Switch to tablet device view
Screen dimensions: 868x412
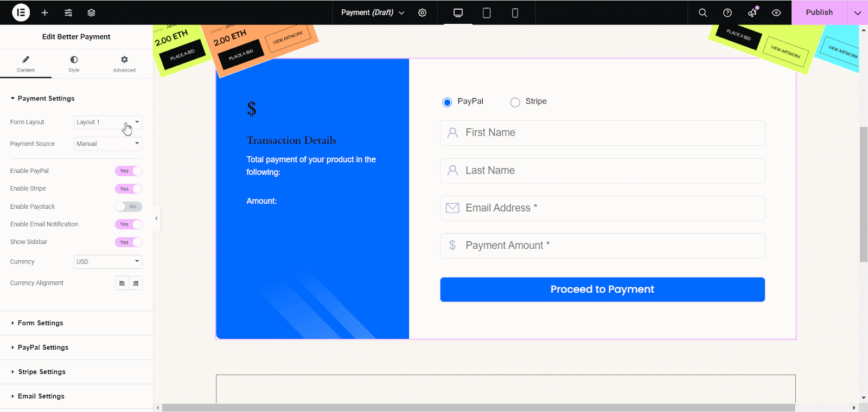tap(487, 12)
